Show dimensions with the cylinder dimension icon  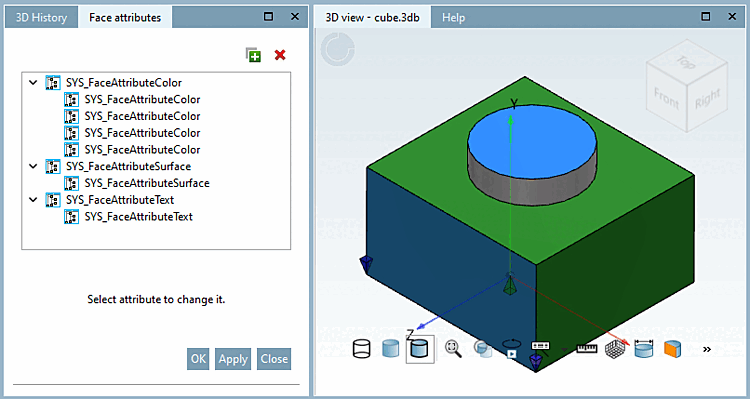point(644,349)
